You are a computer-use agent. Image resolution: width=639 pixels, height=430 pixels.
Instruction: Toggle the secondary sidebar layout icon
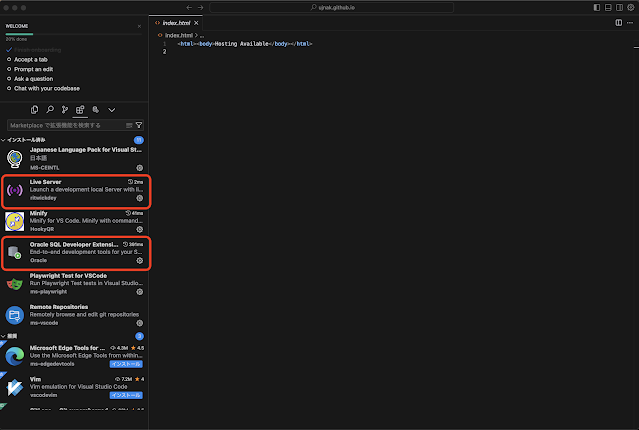coord(619,7)
